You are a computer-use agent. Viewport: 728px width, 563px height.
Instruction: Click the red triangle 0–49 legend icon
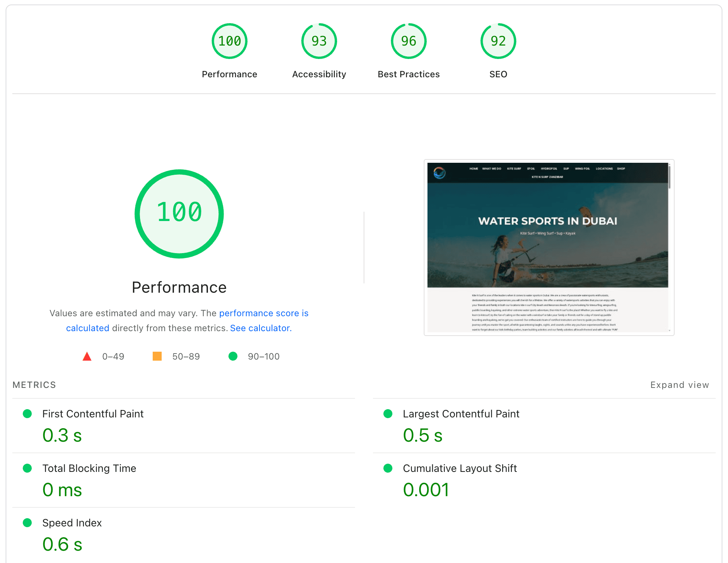tap(87, 357)
